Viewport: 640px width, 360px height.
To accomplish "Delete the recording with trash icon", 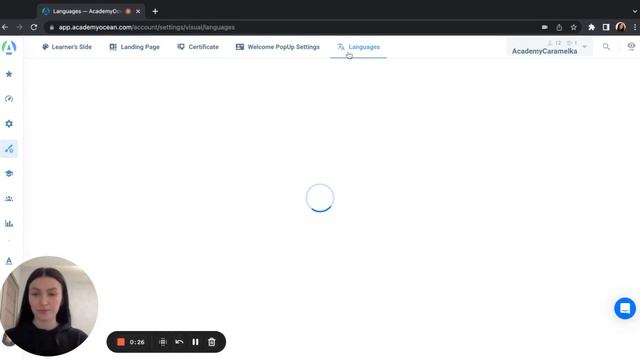I will [x=211, y=342].
